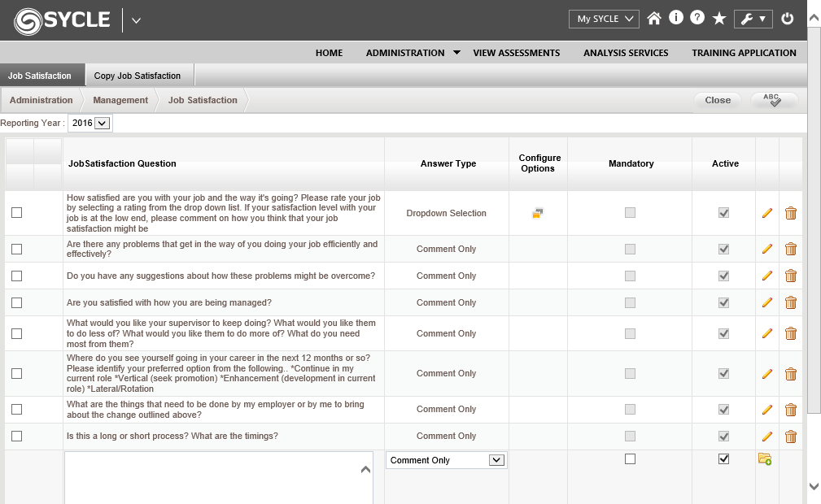Screen dimensions: 821x504
Task: Click the Close button
Action: (x=717, y=100)
